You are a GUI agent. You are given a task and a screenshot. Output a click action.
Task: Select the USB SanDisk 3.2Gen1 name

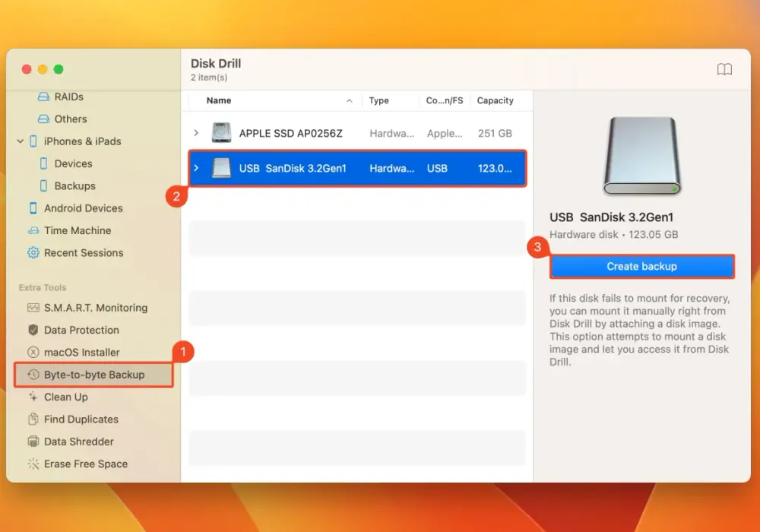click(x=293, y=168)
